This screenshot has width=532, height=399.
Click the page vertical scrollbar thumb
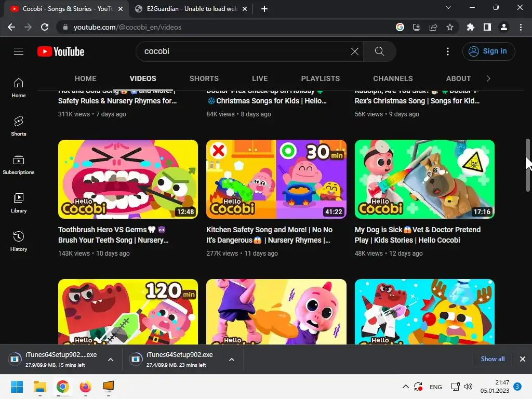tap(528, 165)
